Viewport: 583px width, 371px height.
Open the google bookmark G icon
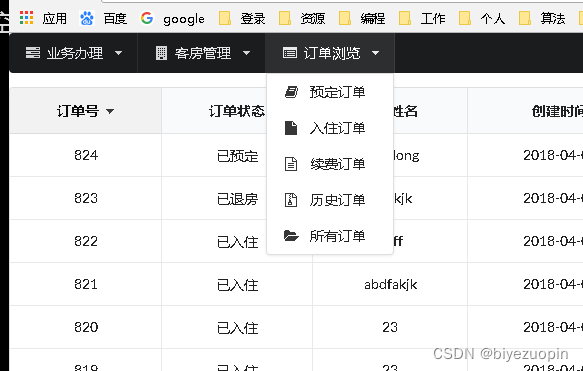click(x=147, y=17)
